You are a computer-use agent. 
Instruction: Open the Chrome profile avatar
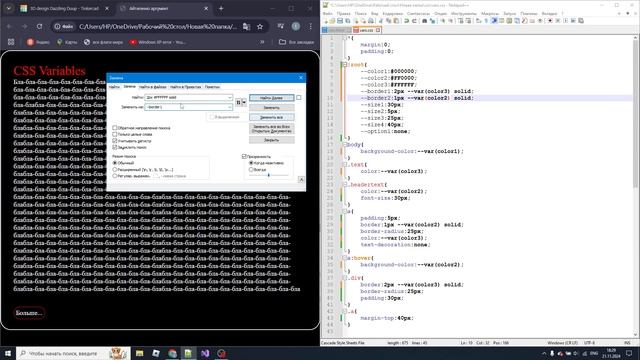[x=296, y=27]
